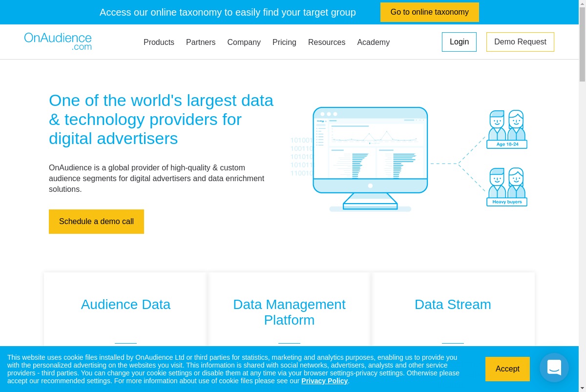Open the Company menu

pyautogui.click(x=244, y=42)
